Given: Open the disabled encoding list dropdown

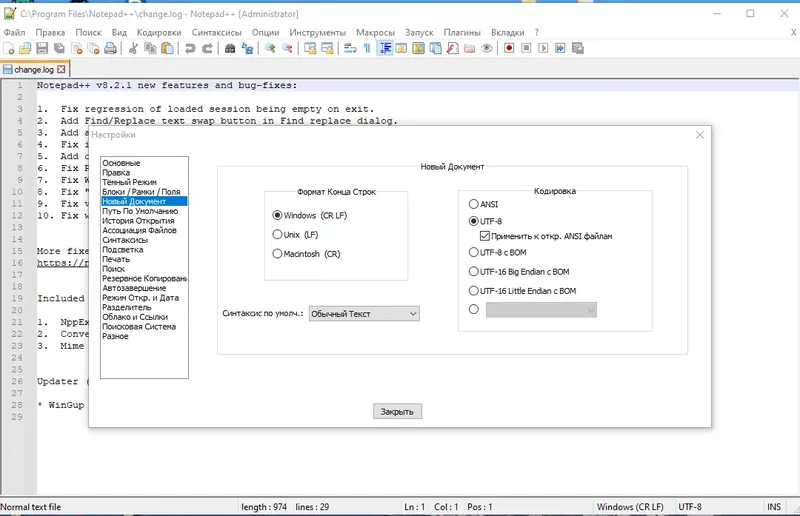Looking at the screenshot, I should click(541, 310).
